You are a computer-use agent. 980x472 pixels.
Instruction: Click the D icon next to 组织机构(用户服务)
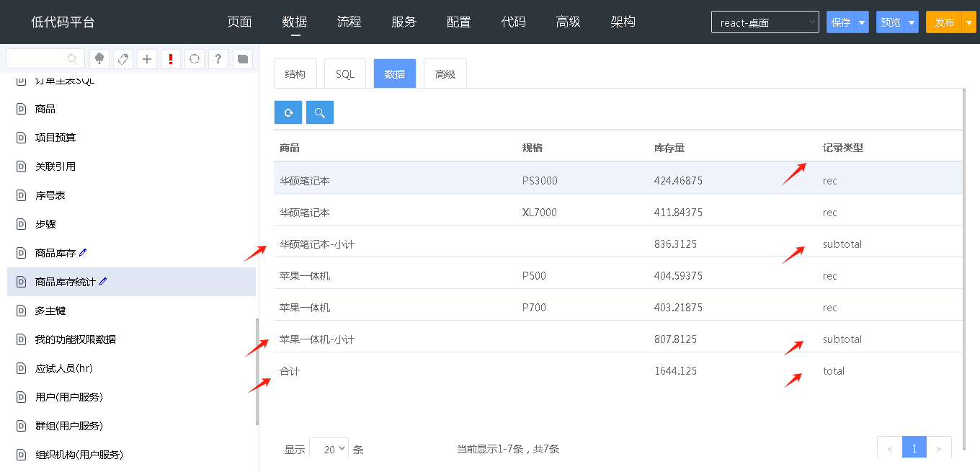[21, 455]
